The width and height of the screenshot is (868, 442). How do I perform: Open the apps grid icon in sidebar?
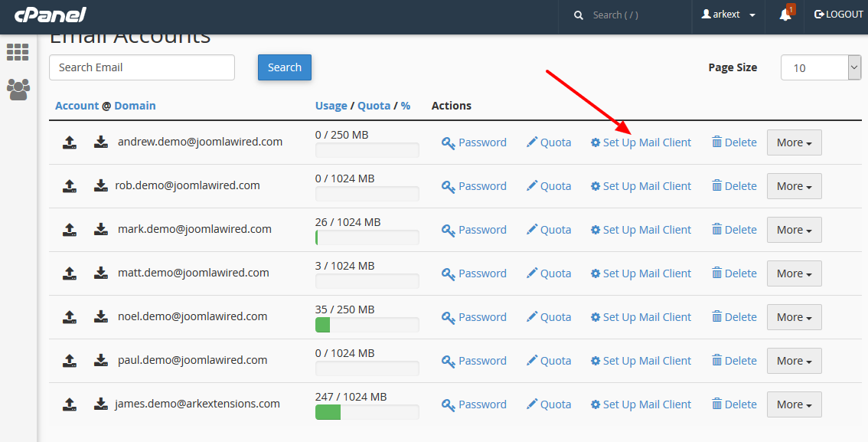coord(18,52)
